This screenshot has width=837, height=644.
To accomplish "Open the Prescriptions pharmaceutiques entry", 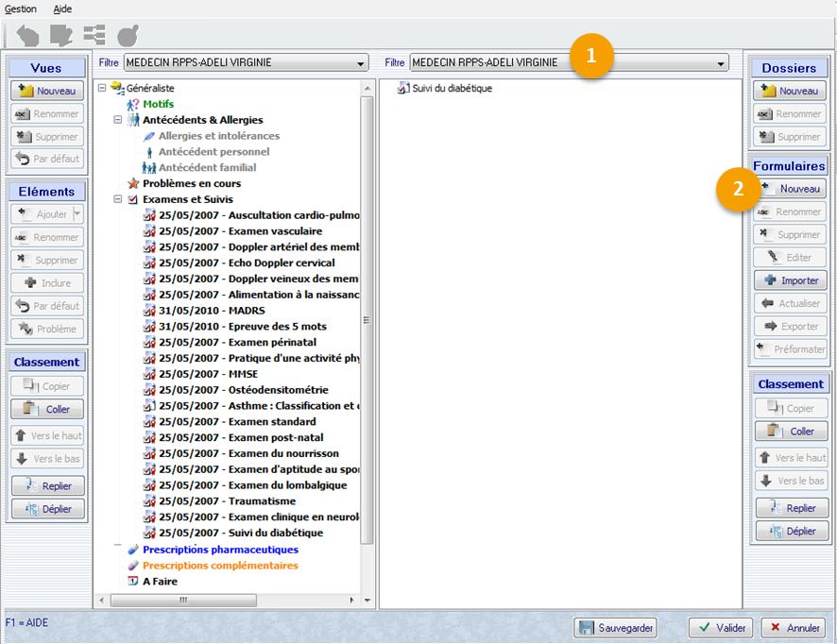I will (219, 550).
